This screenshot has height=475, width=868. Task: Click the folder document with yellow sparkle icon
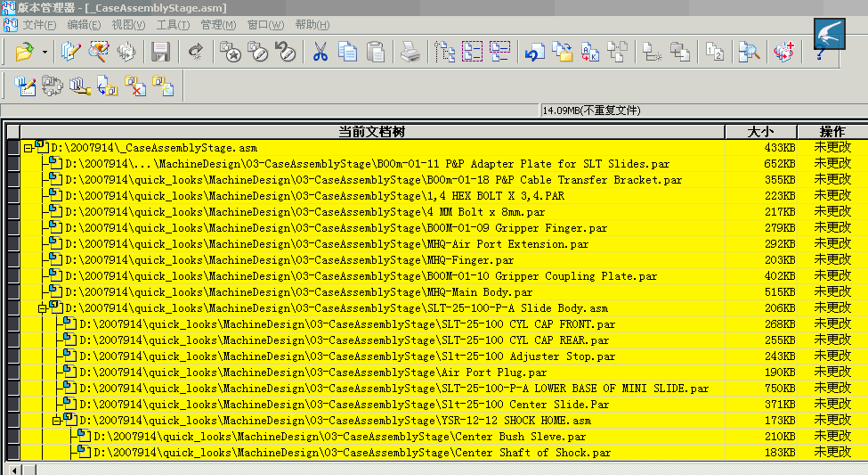(x=163, y=86)
